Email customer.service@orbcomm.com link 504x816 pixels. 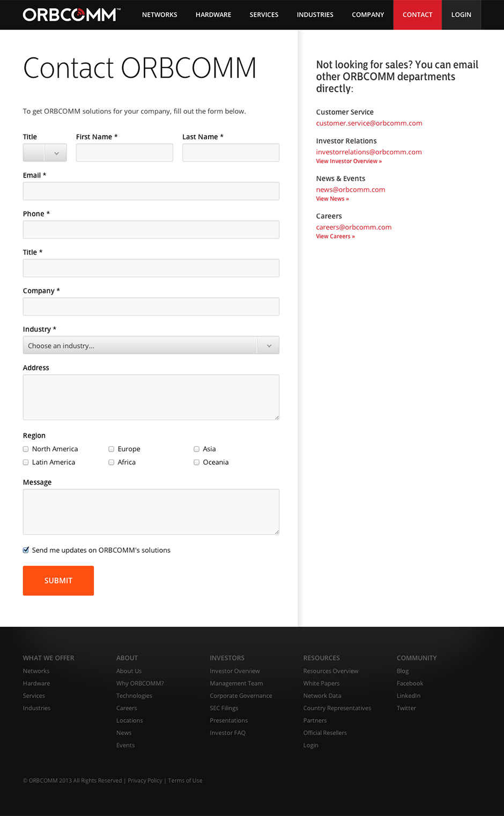coord(369,123)
